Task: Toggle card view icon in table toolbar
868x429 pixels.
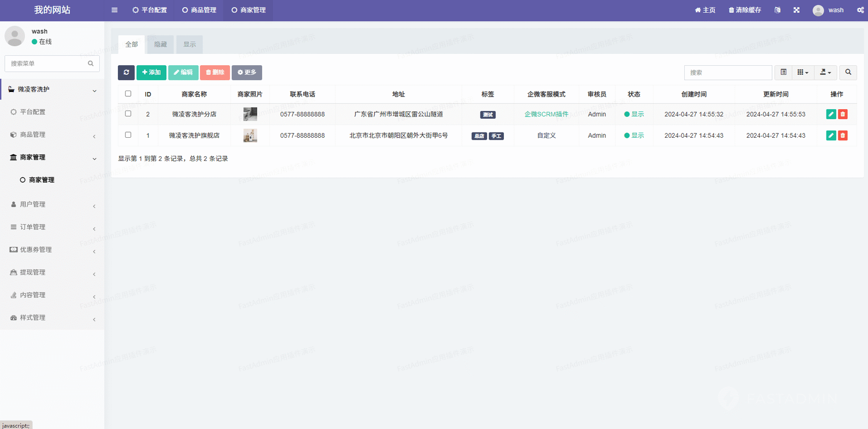Action: [783, 72]
